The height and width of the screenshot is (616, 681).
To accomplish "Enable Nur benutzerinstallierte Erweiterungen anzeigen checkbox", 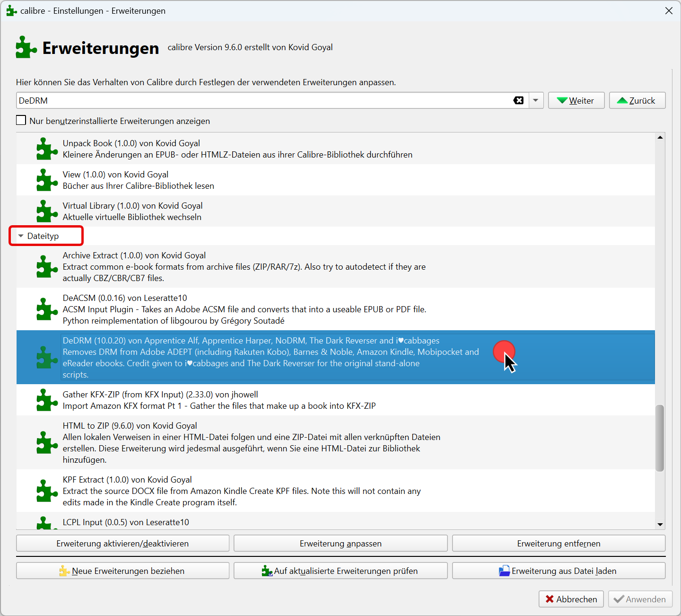I will tap(21, 120).
